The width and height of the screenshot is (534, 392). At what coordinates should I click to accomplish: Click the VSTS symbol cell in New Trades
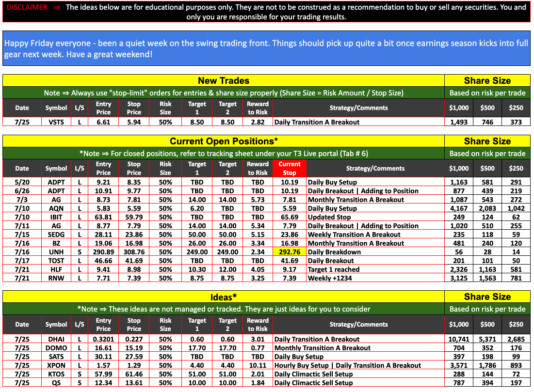coord(56,122)
